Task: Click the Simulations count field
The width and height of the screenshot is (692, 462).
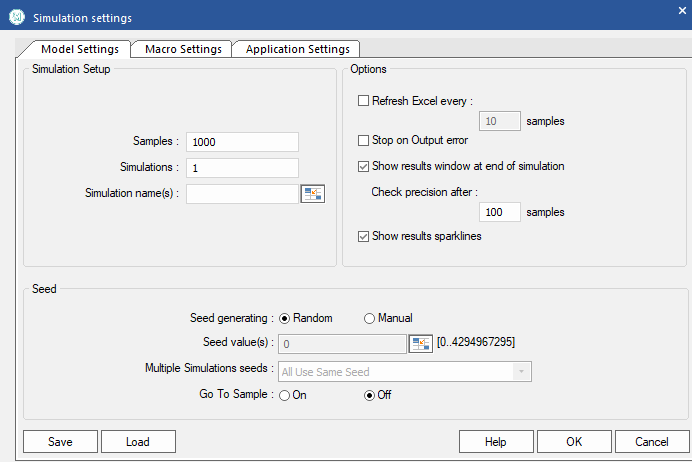Action: coord(242,168)
